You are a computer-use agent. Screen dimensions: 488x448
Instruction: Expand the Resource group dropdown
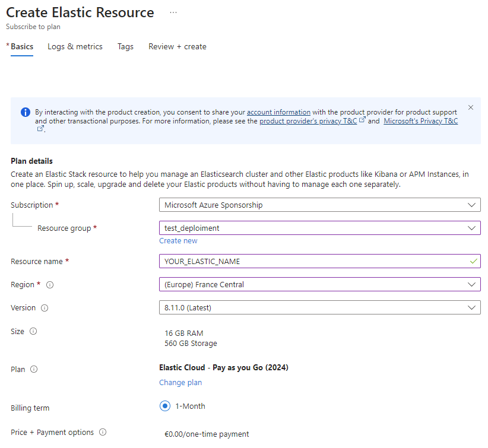pyautogui.click(x=319, y=228)
